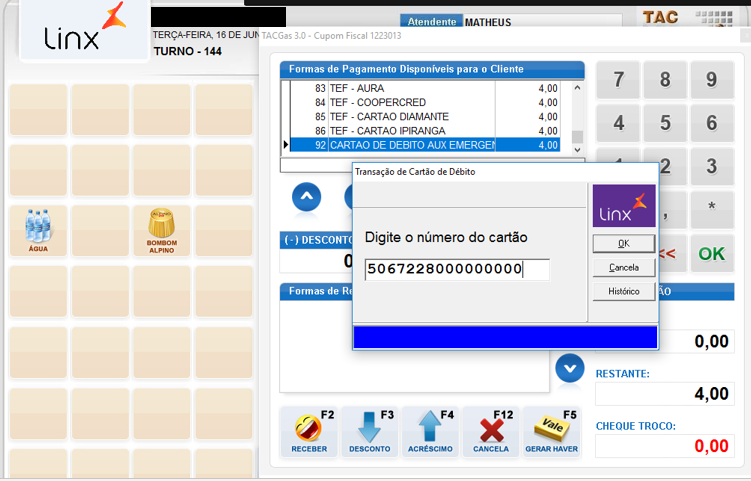Click payment list scrollbar down arrow
751x481 pixels.
coord(577,150)
